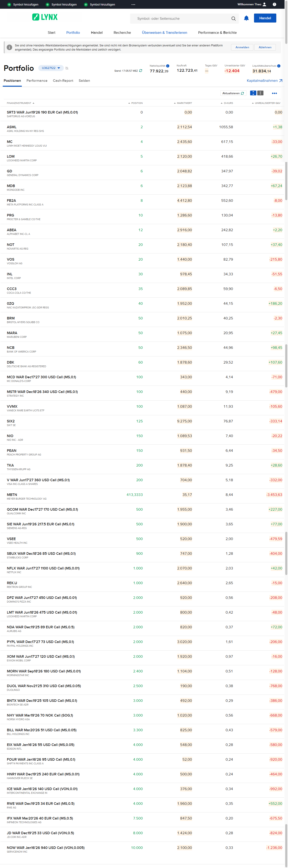Click the blue Handel button
Image resolution: width=288 pixels, height=868 pixels.
(265, 18)
